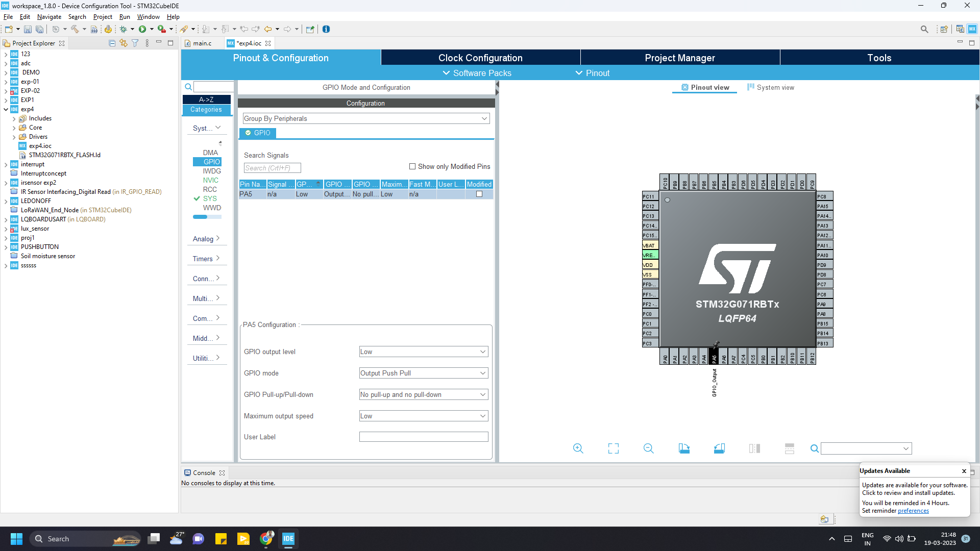Click the fit-to-screen pinout icon
Viewport: 980px width, 551px height.
[613, 448]
